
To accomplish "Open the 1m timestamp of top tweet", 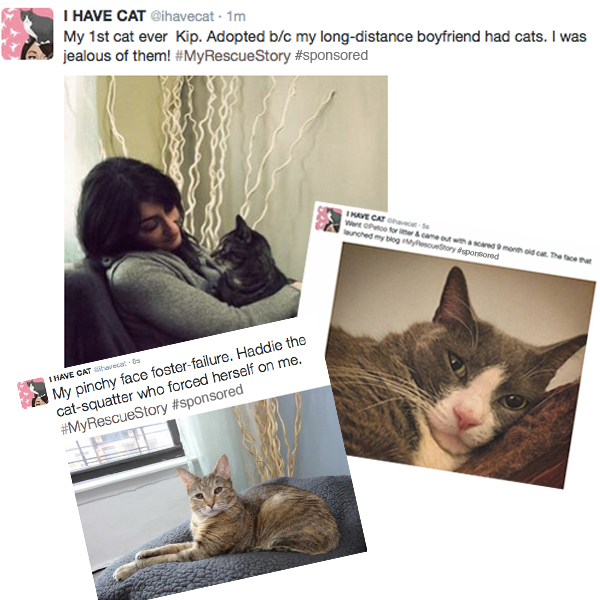I will pyautogui.click(x=236, y=16).
